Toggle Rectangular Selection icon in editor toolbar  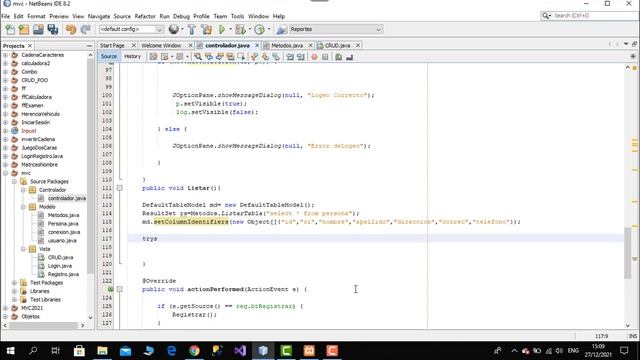pos(241,57)
